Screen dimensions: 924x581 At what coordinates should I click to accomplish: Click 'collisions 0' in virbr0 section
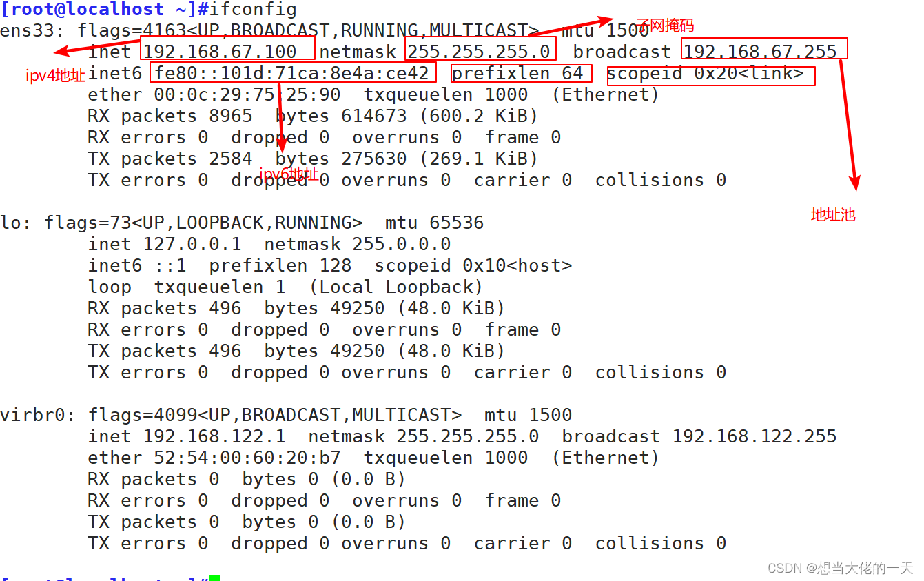(661, 543)
